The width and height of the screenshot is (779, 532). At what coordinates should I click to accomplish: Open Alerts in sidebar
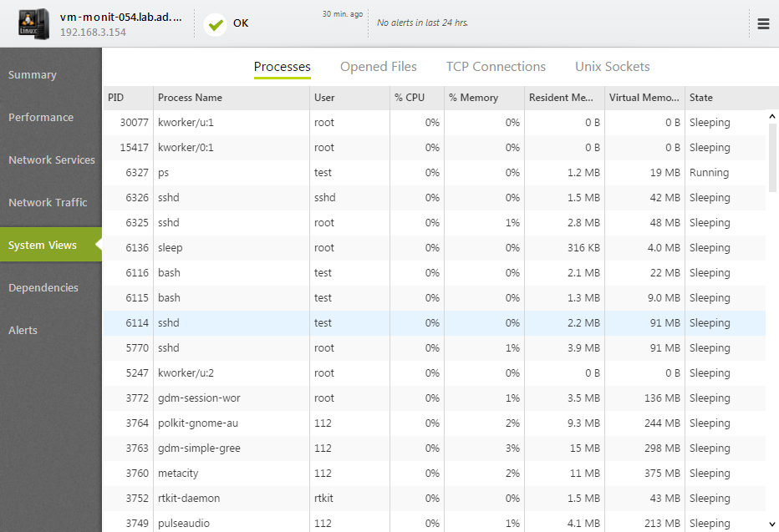tap(51, 330)
